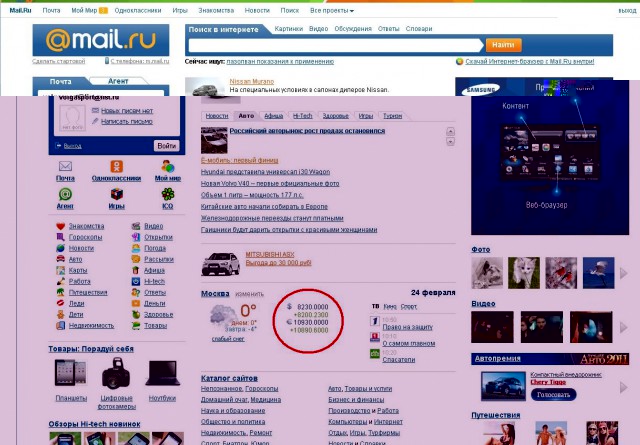Click the Channel One TV icon
Image resolution: width=640 pixels, height=445 pixels.
click(375, 321)
